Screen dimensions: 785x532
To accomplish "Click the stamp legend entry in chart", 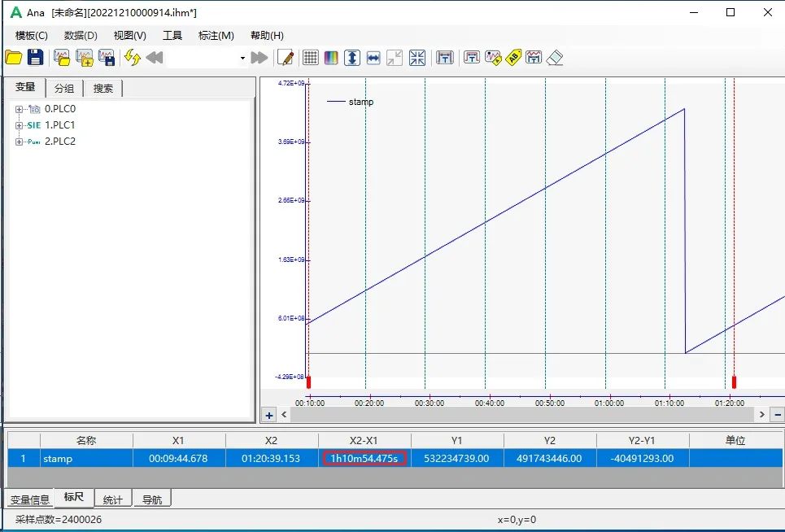I will tap(351, 102).
